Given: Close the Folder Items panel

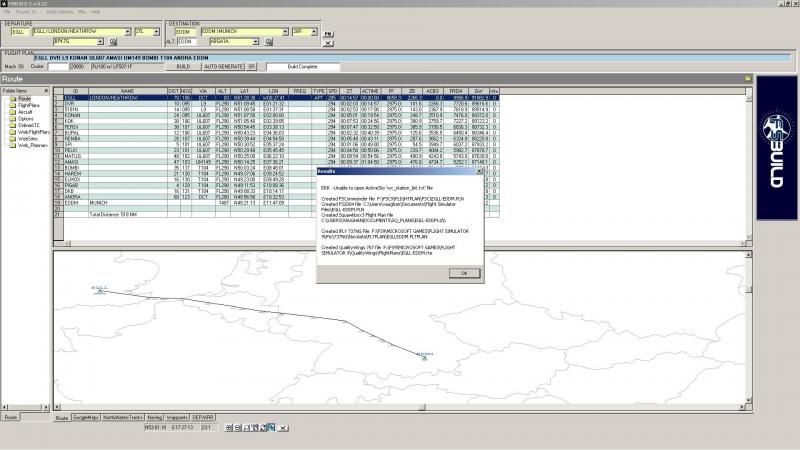Looking at the screenshot, I should point(46,91).
